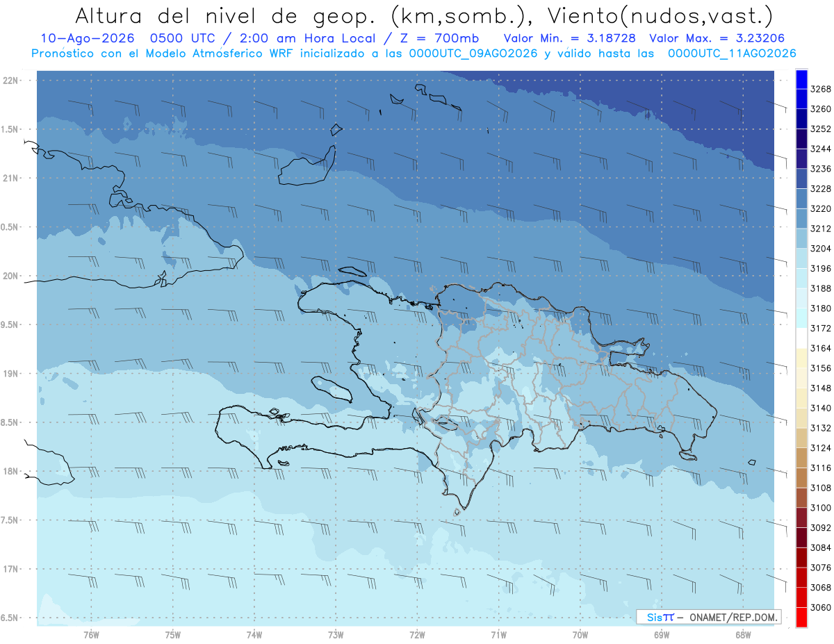
Task: Click the valid-until time '0000UTC_11AGO2026'
Action: (x=732, y=53)
